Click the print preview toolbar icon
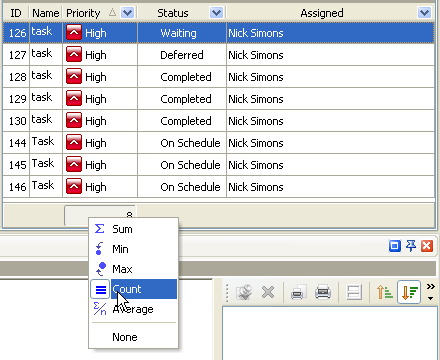Screen dimensions: 440x360 click(x=298, y=293)
